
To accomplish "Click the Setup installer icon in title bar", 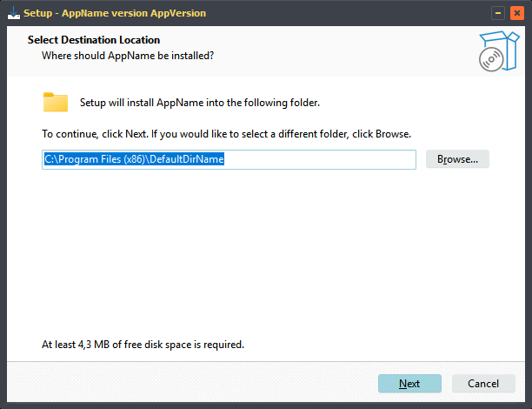I will (x=10, y=12).
